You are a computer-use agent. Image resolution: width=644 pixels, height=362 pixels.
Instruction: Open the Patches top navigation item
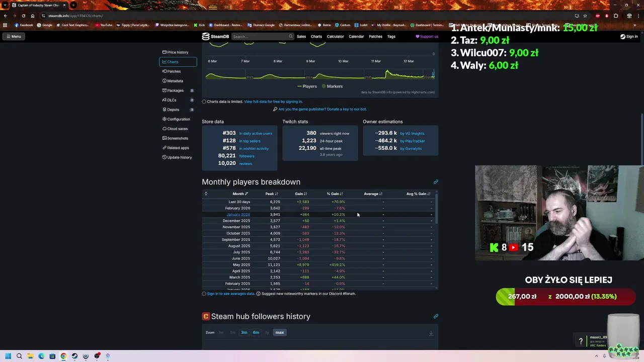click(x=375, y=36)
